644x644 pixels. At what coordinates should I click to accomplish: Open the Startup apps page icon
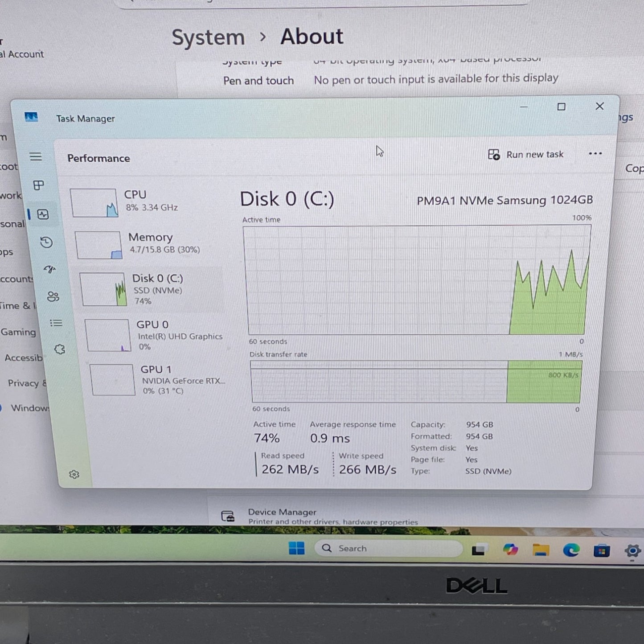(49, 269)
